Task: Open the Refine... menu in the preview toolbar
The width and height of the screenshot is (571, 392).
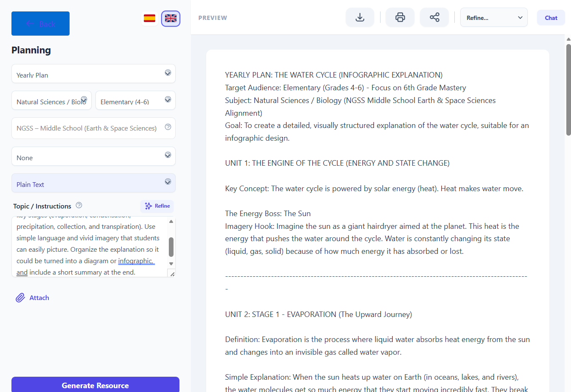Action: pos(494,18)
